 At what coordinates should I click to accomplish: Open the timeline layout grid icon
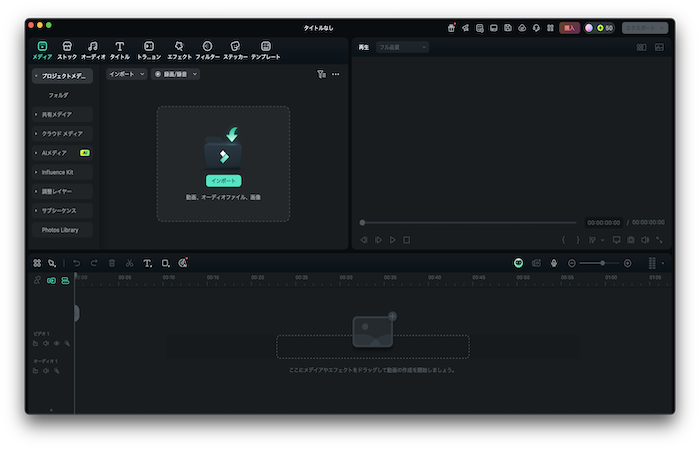tap(37, 263)
